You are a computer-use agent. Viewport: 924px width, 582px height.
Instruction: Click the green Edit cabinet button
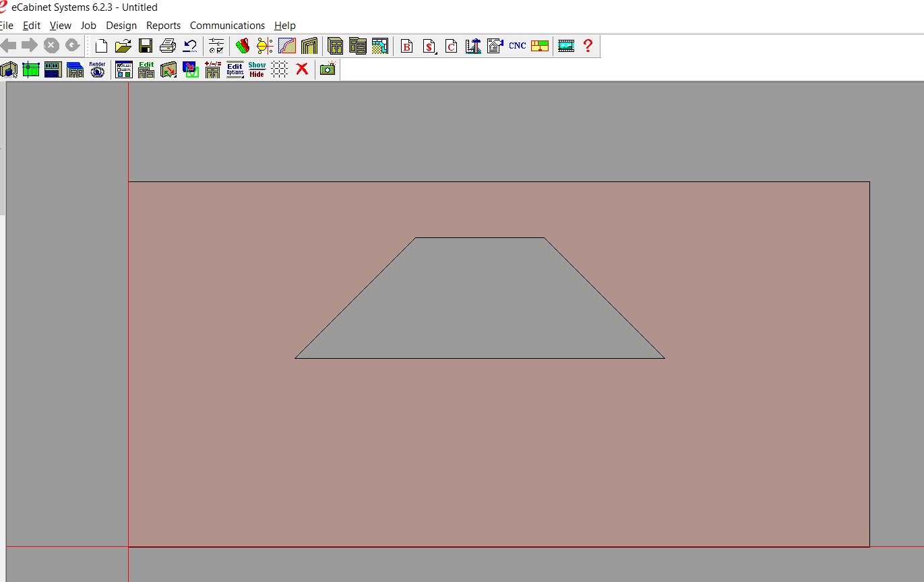tap(146, 69)
